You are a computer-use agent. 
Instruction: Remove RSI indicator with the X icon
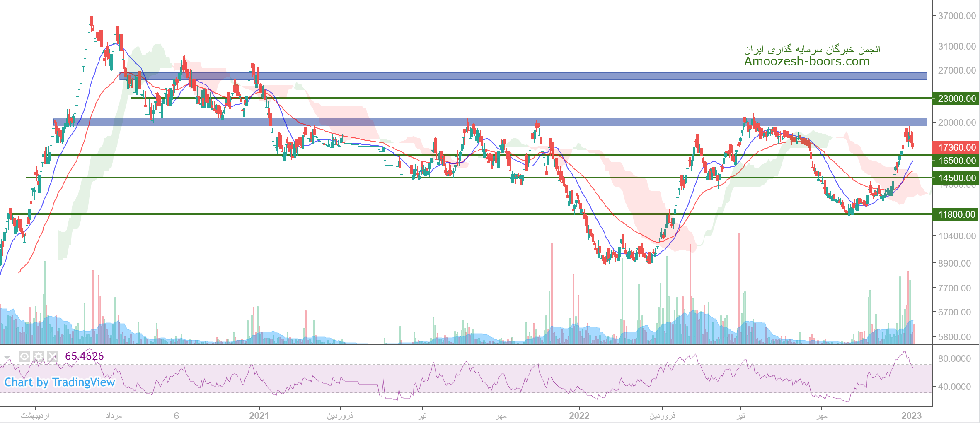(x=53, y=356)
